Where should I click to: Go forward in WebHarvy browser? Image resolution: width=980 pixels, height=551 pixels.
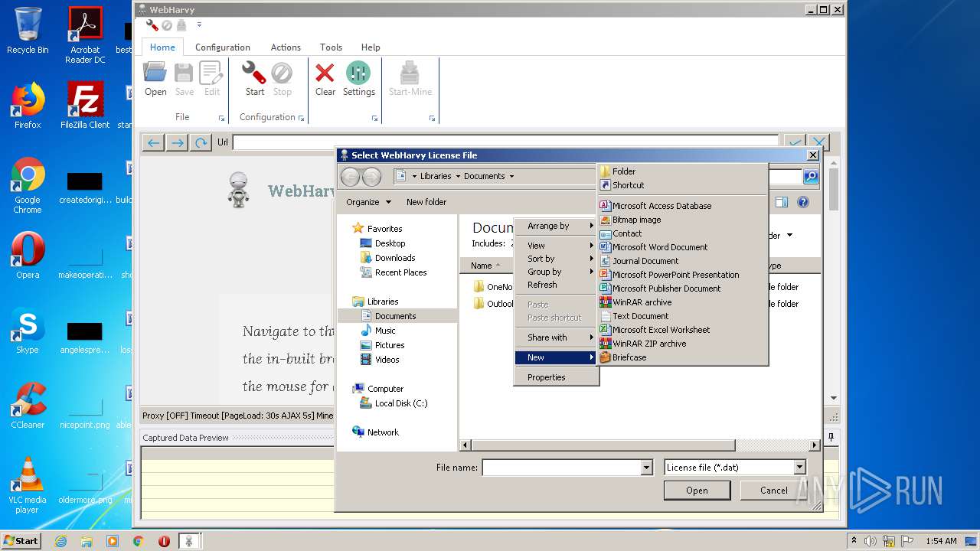[x=177, y=142]
